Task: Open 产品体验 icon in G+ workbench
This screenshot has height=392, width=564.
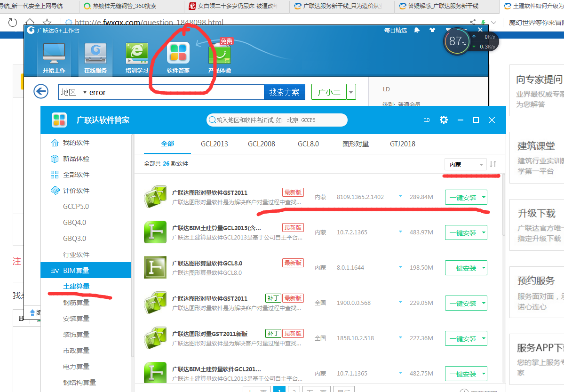Action: (219, 57)
